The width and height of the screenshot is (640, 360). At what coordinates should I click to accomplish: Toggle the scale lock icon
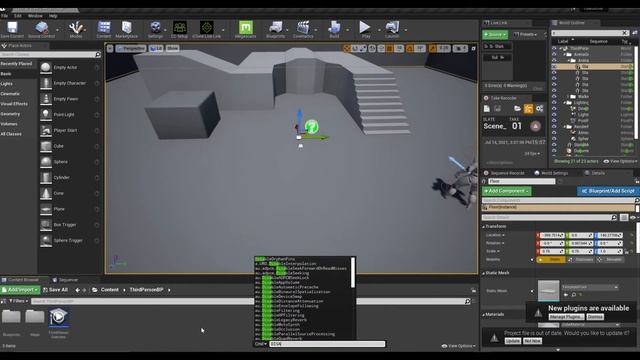(626, 251)
